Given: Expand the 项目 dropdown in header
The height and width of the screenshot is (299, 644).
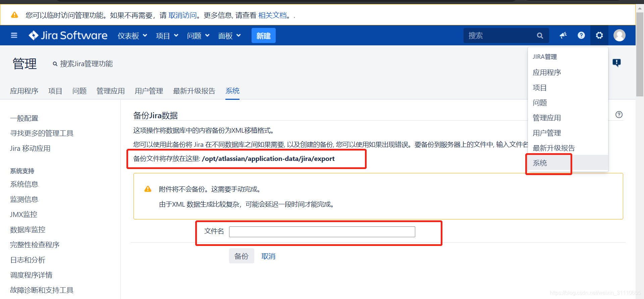Looking at the screenshot, I should click(167, 36).
